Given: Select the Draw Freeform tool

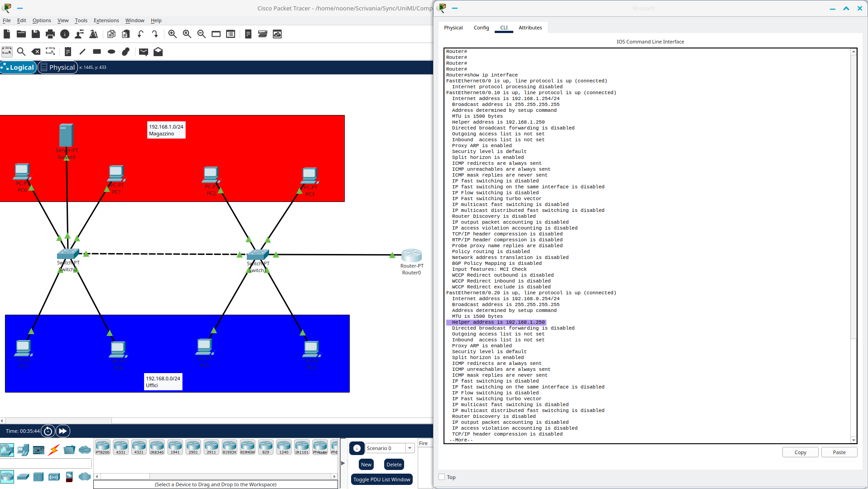Looking at the screenshot, I should 126,52.
